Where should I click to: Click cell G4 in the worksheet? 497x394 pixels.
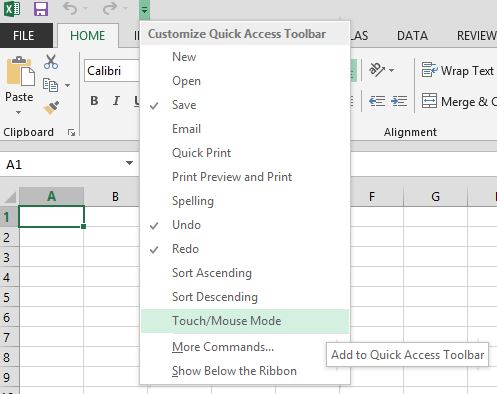(435, 277)
